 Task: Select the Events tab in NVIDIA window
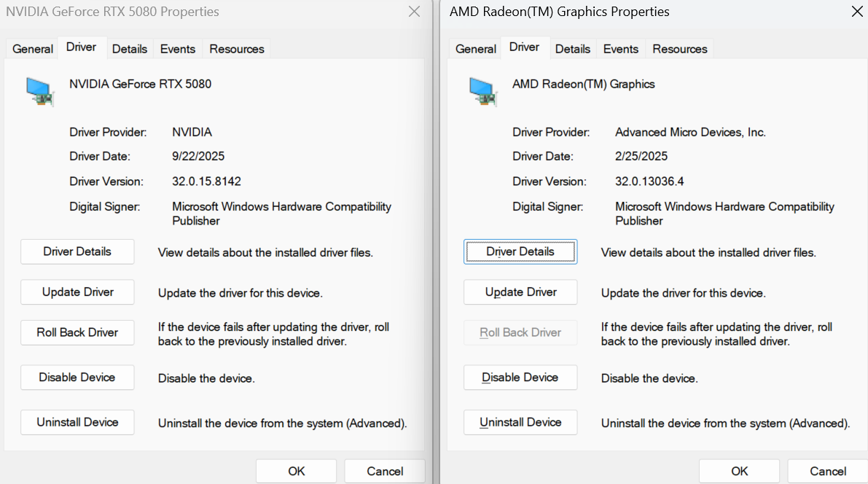[x=178, y=49]
